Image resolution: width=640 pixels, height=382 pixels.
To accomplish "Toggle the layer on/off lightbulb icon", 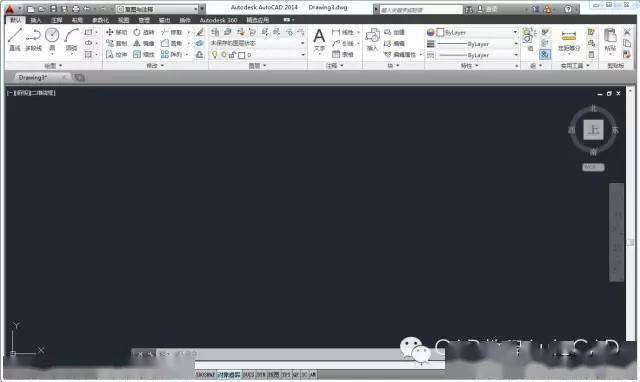I will click(x=215, y=54).
